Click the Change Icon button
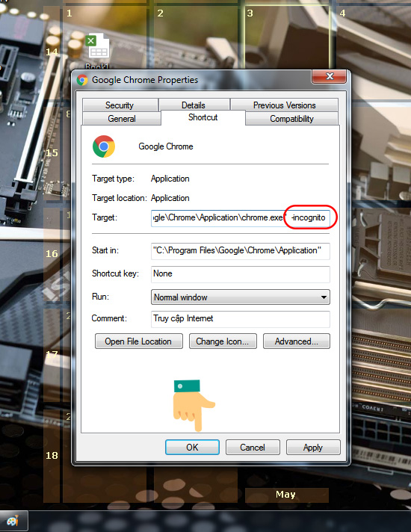The height and width of the screenshot is (532, 411). click(x=223, y=341)
